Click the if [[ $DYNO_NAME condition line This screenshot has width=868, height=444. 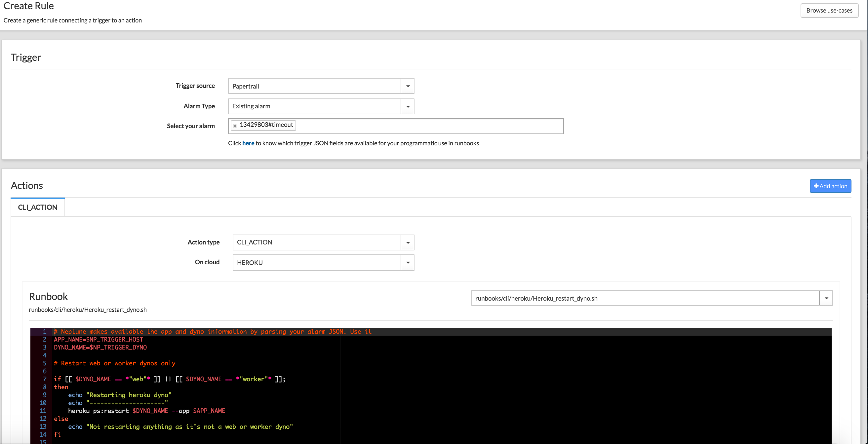(170, 379)
